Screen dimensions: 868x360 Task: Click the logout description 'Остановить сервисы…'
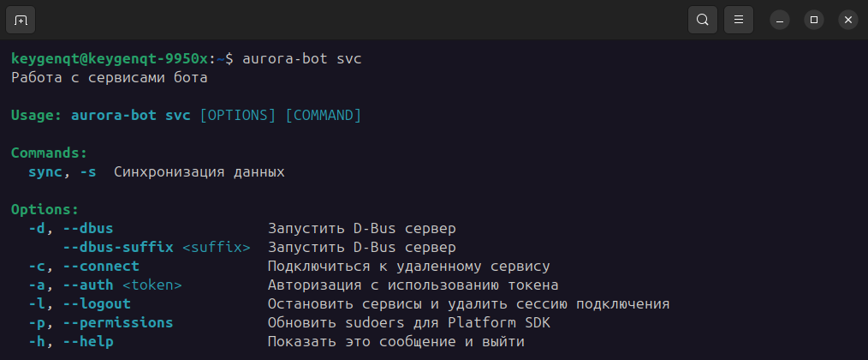[x=469, y=304]
